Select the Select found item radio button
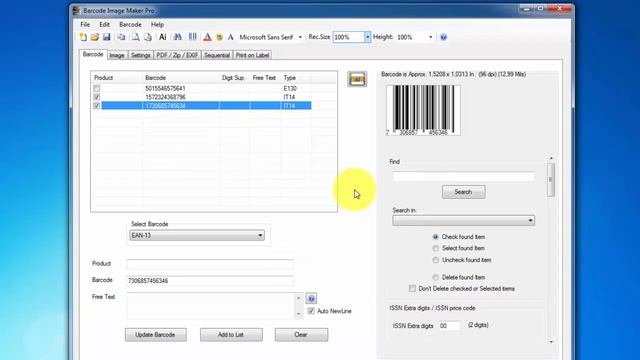The width and height of the screenshot is (640, 360). [x=436, y=248]
